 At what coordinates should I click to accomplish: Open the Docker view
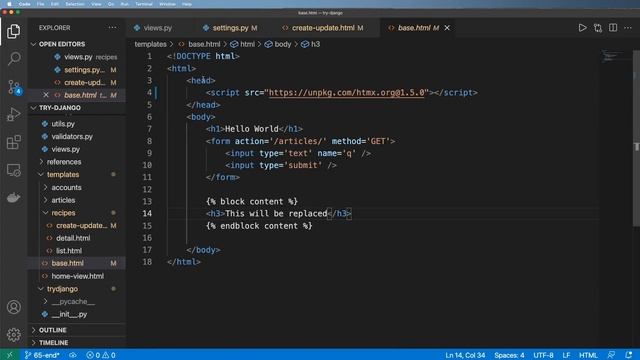pyautogui.click(x=13, y=198)
